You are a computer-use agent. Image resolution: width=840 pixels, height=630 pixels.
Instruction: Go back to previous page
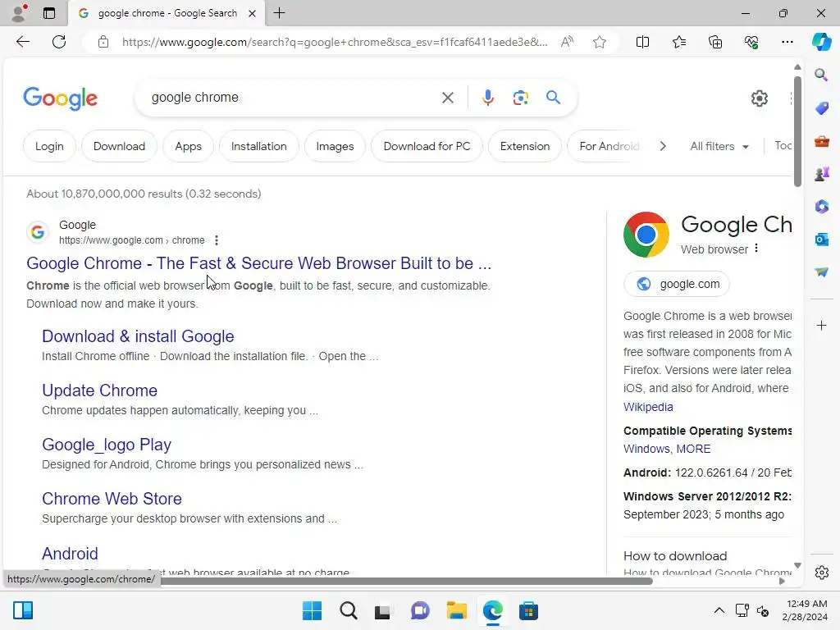click(22, 42)
